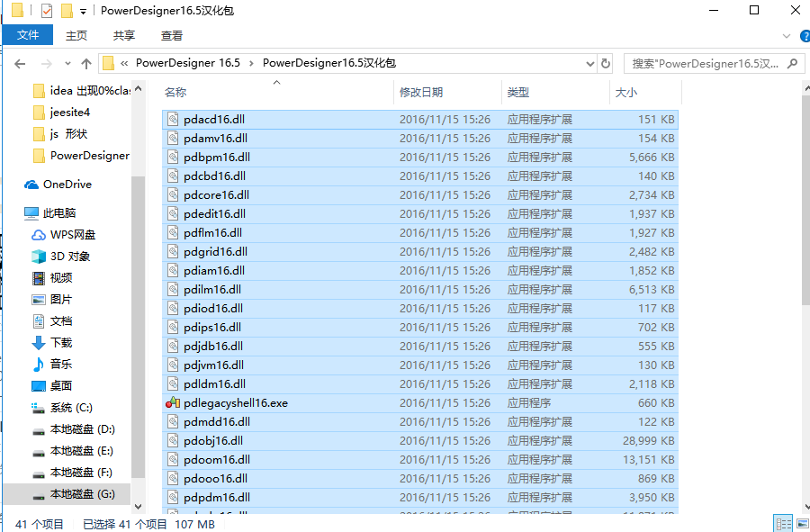Click the PowerDesigner 16.5 breadcrumb

coord(188,63)
